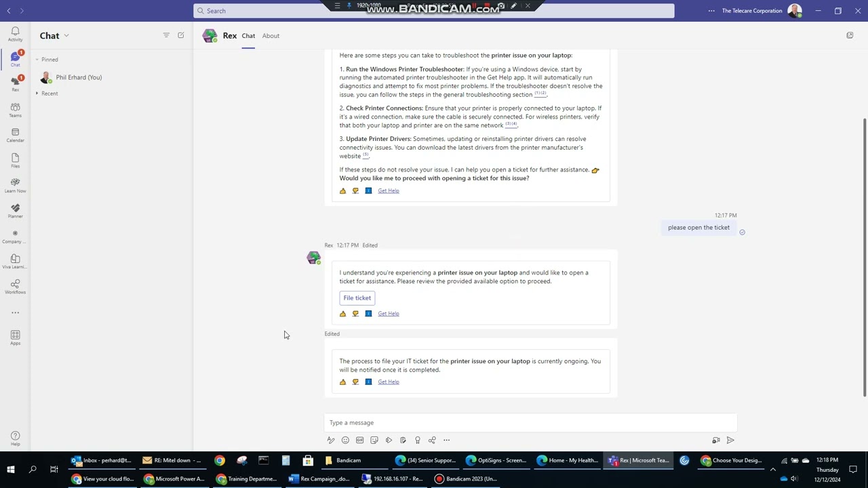Open the Activity feed in the sidebar
Viewport: 868px width, 488px height.
(15, 35)
